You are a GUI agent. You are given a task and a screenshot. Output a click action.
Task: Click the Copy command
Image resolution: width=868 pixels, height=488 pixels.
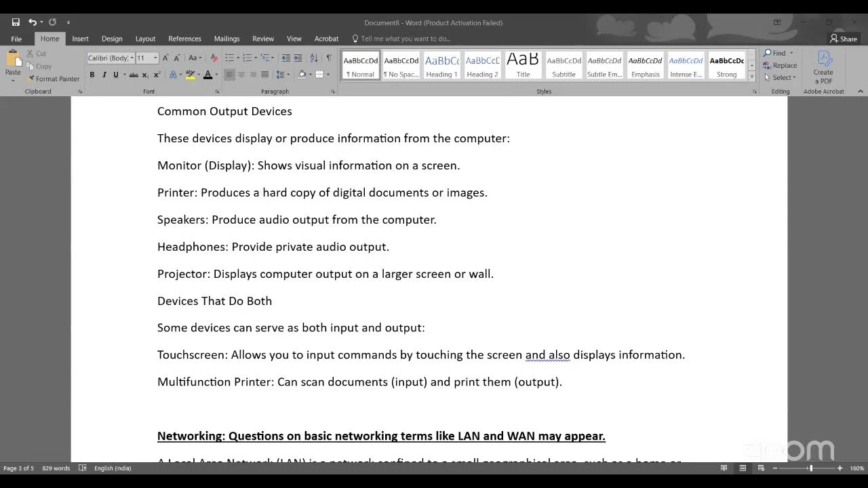39,66
